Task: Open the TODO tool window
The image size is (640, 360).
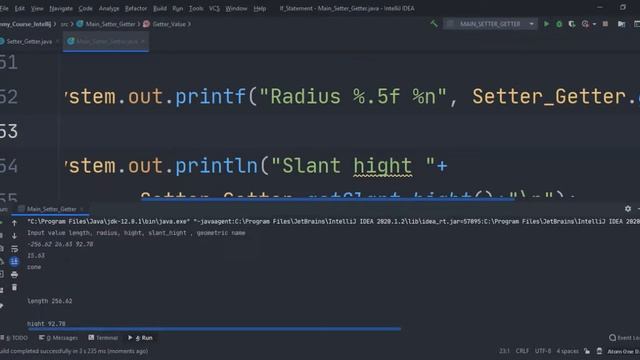Action: pos(15,338)
